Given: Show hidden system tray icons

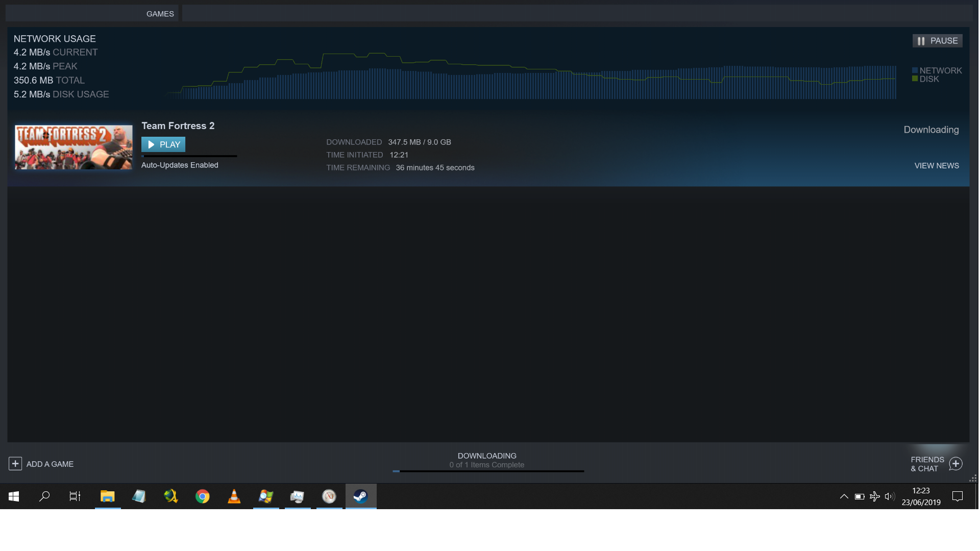Looking at the screenshot, I should 844,496.
